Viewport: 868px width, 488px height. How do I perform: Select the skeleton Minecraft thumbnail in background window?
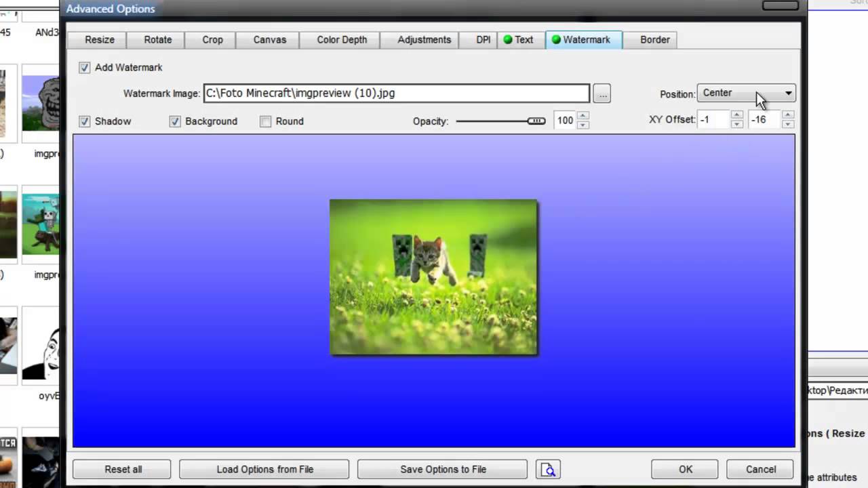[x=41, y=224]
